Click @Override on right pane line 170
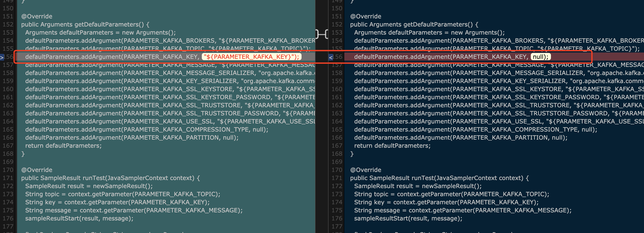644x233 pixels. point(366,170)
